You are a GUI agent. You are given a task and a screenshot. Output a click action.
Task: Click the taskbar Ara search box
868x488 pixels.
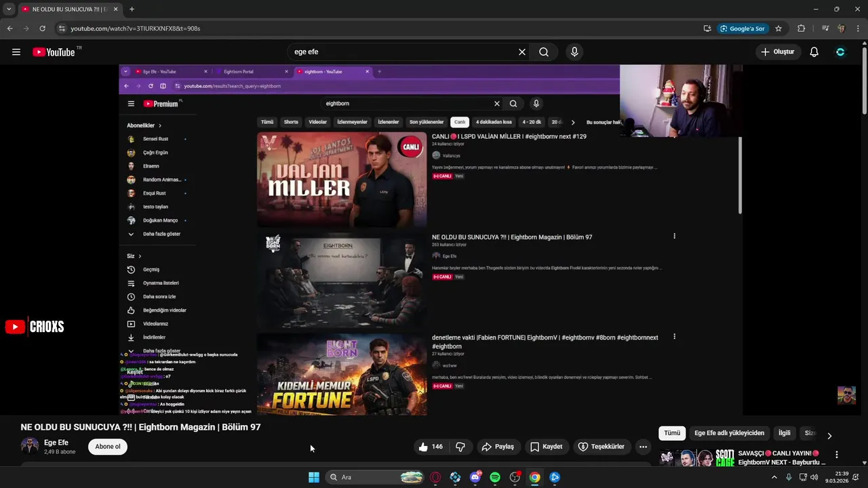click(x=375, y=477)
